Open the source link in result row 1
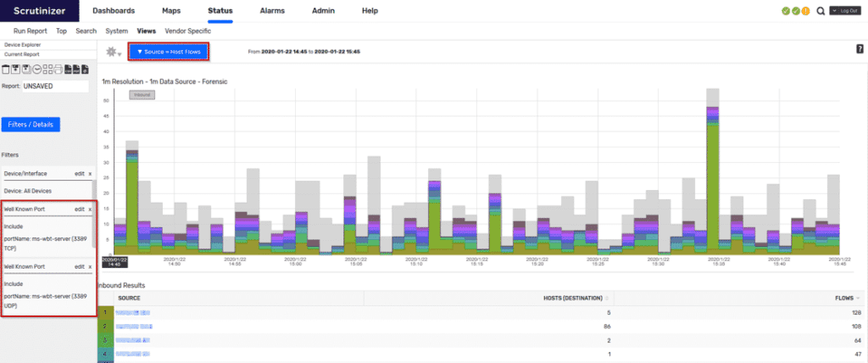 tap(133, 313)
